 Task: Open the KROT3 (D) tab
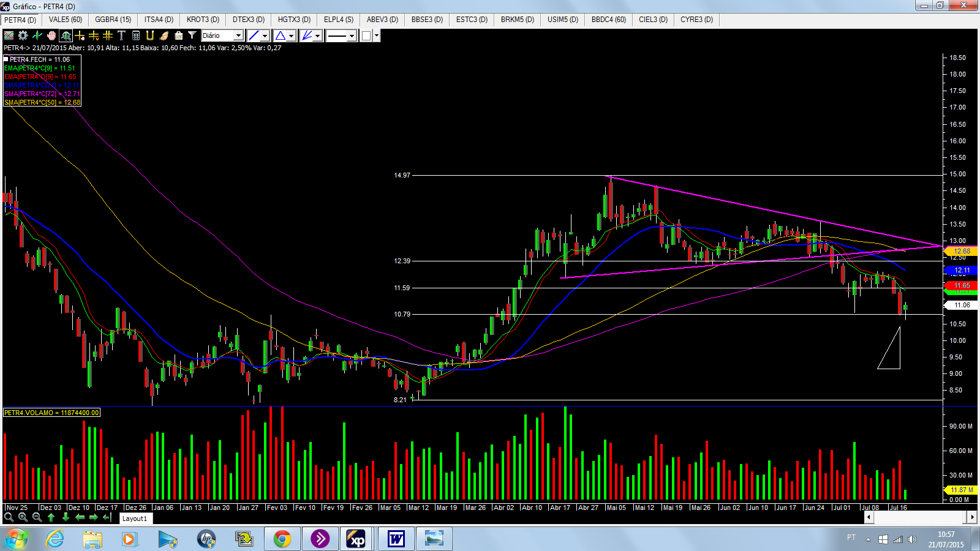(x=203, y=20)
